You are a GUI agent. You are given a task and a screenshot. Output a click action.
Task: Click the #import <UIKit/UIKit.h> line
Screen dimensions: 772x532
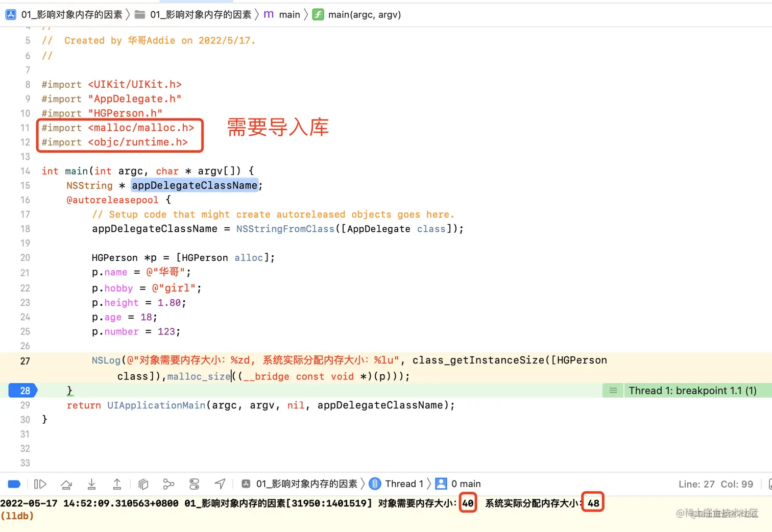(x=111, y=85)
